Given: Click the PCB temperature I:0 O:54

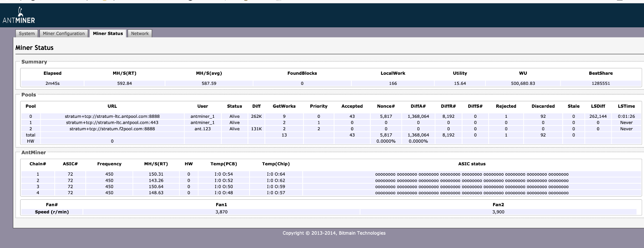Looking at the screenshot, I should tap(223, 174).
